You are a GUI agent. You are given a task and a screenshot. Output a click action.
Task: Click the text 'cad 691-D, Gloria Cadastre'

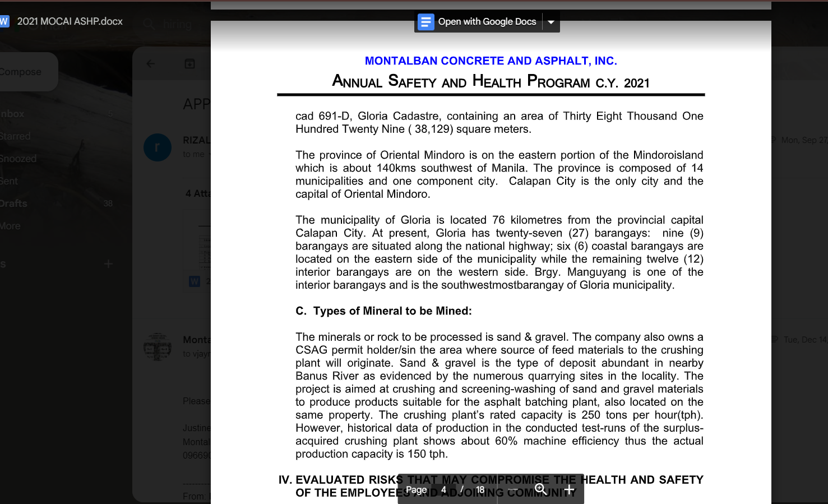(x=367, y=116)
